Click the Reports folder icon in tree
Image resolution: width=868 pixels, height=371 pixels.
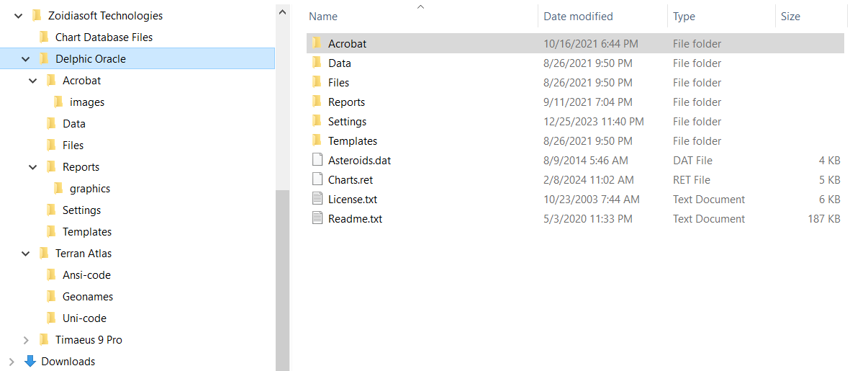pyautogui.click(x=51, y=166)
